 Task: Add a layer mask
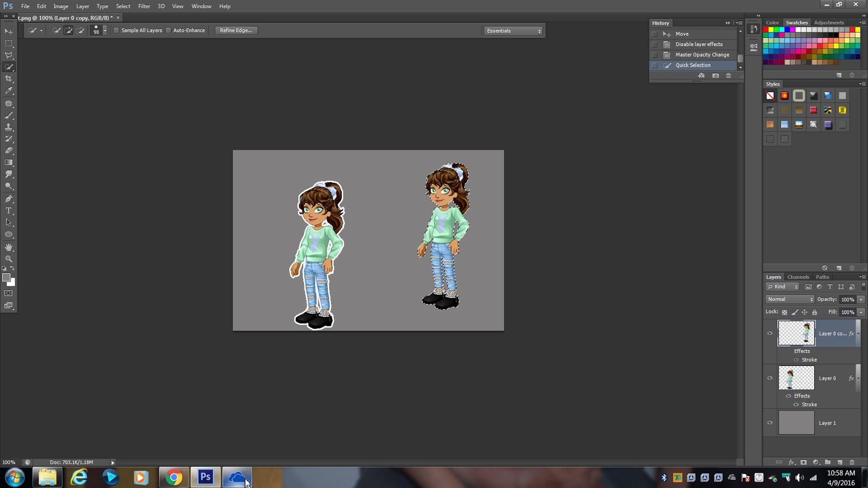(x=803, y=463)
